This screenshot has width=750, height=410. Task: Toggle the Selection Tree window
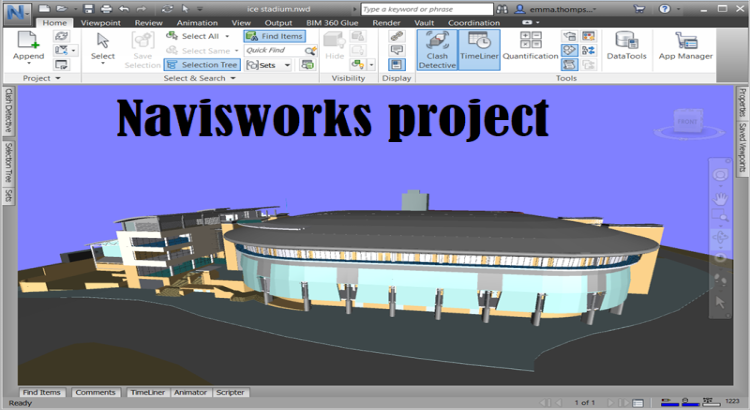point(202,65)
